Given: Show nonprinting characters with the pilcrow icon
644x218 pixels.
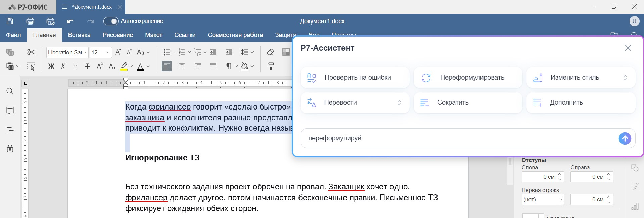Looking at the screenshot, I should pos(229,66).
